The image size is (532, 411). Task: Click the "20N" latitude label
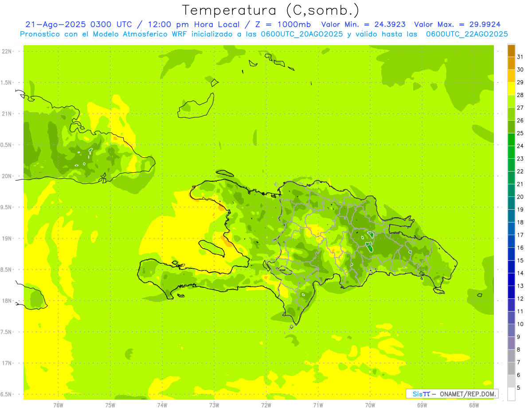pos(7,176)
